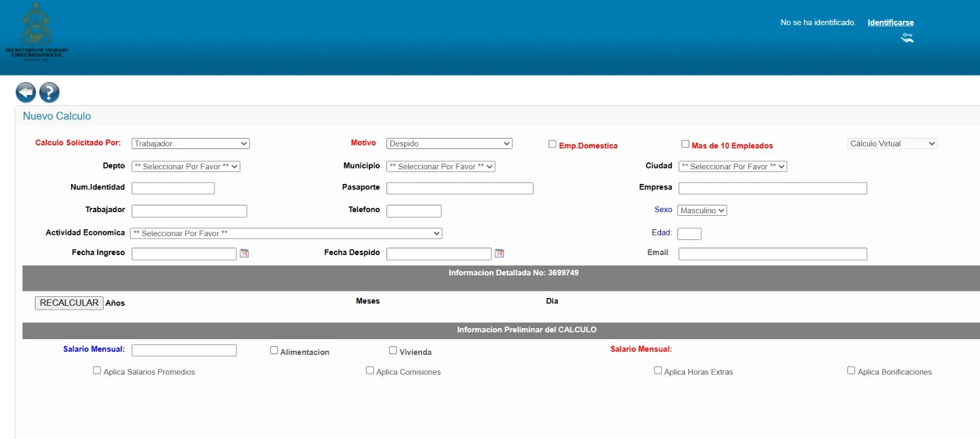
Task: Click the RECALCULAR button
Action: click(x=69, y=303)
